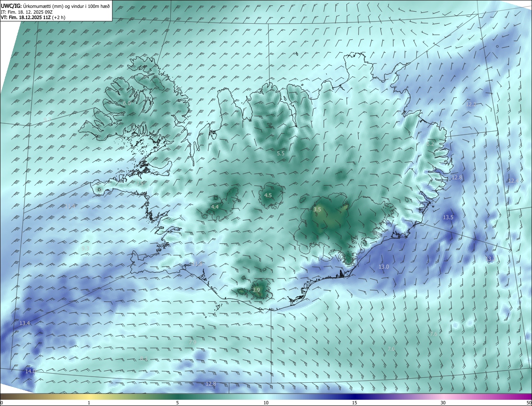
Task: Click the colorbar tick label 50
Action: [528, 403]
